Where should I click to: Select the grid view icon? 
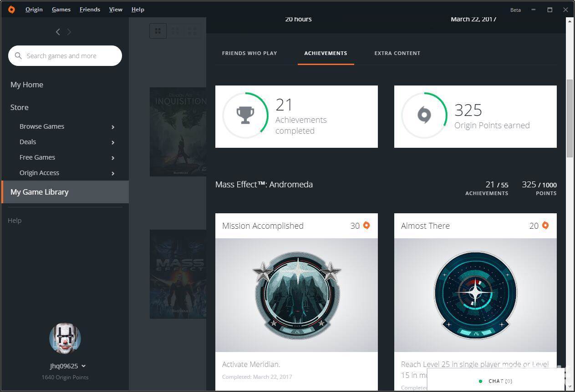point(158,31)
